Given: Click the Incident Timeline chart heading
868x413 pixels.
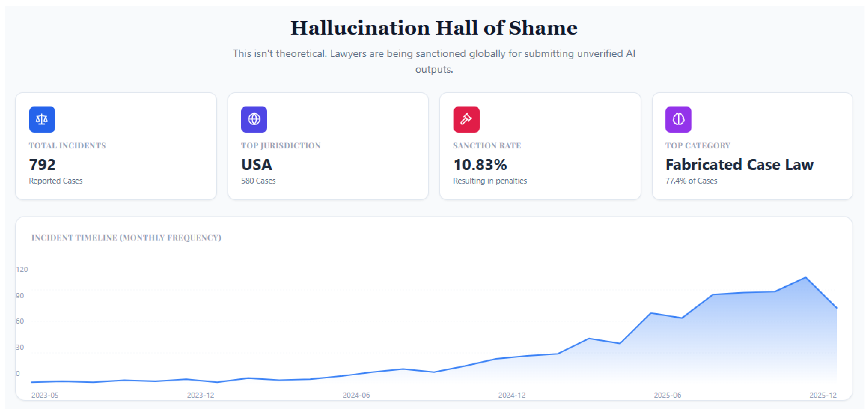Looking at the screenshot, I should [x=126, y=238].
